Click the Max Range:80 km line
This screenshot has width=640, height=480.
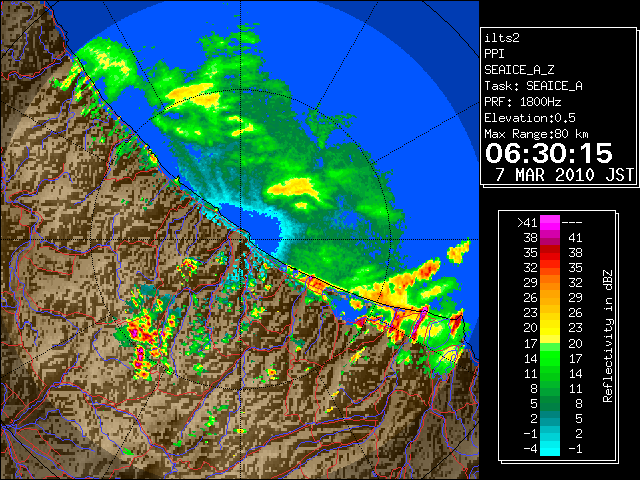(x=536, y=134)
